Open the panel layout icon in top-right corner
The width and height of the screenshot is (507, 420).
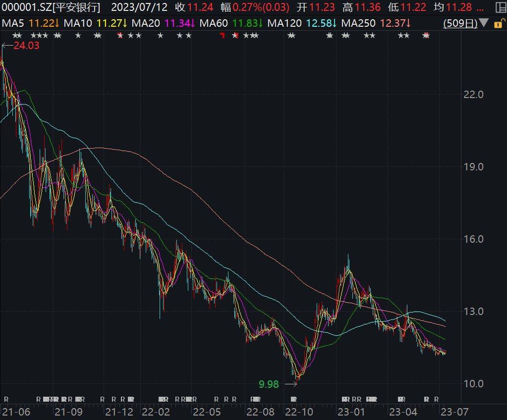click(x=500, y=7)
